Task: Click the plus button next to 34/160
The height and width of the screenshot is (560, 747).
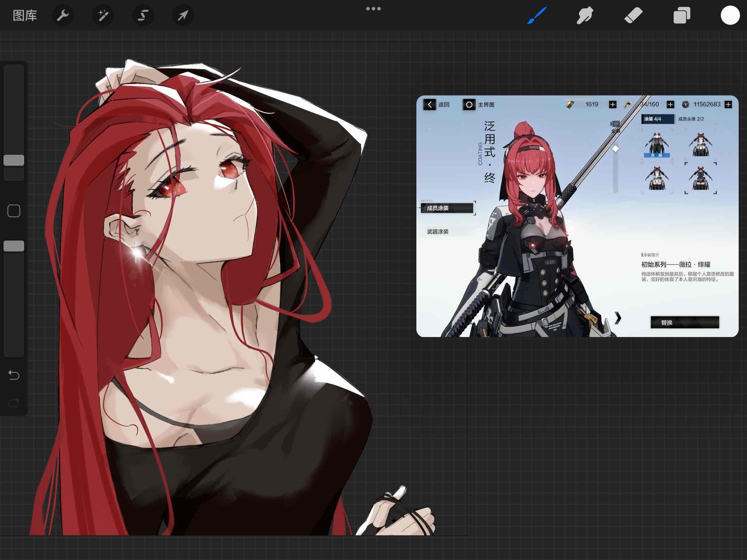Action: (670, 104)
